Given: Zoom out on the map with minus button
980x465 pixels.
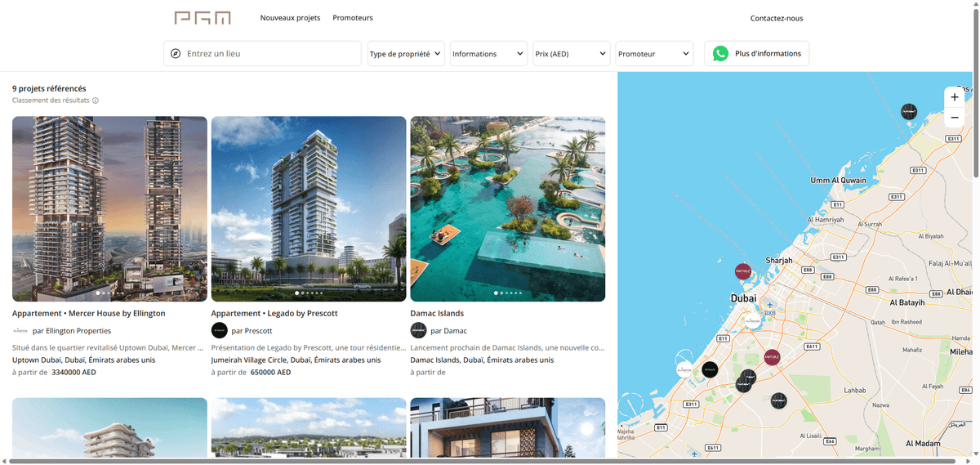Looking at the screenshot, I should tap(954, 118).
